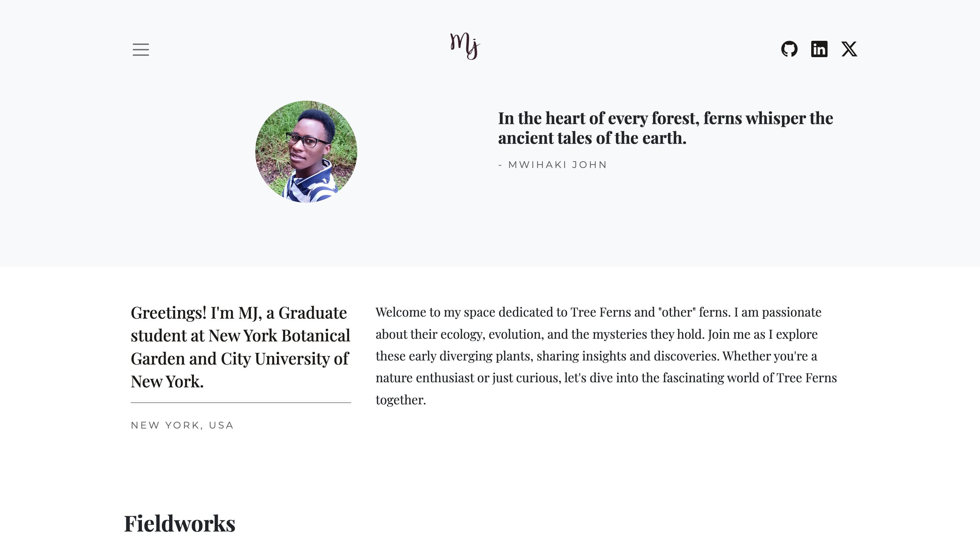Click the '- MWIHAKI JOHN' attribution
This screenshot has width=980, height=536.
click(x=552, y=165)
